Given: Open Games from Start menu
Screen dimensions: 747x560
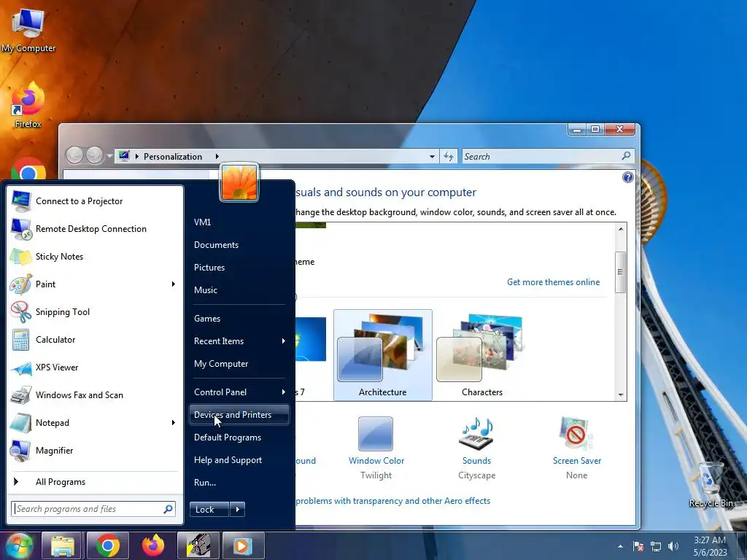Looking at the screenshot, I should pos(239,319).
